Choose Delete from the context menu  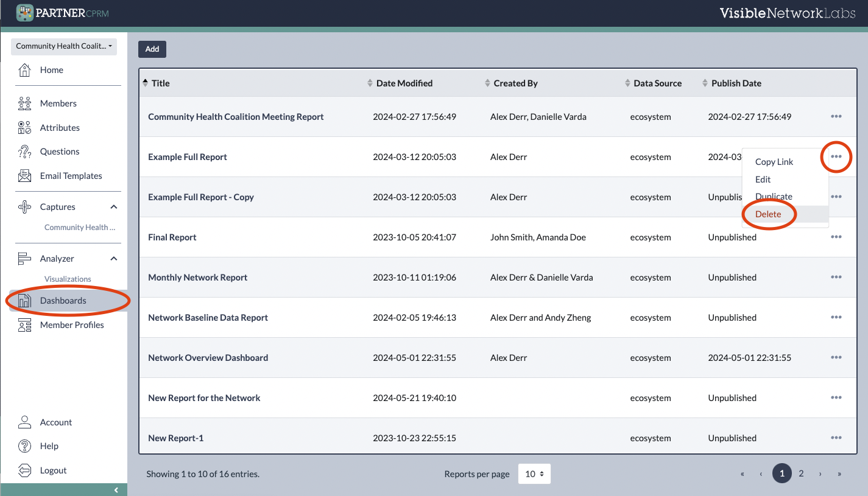[768, 214]
